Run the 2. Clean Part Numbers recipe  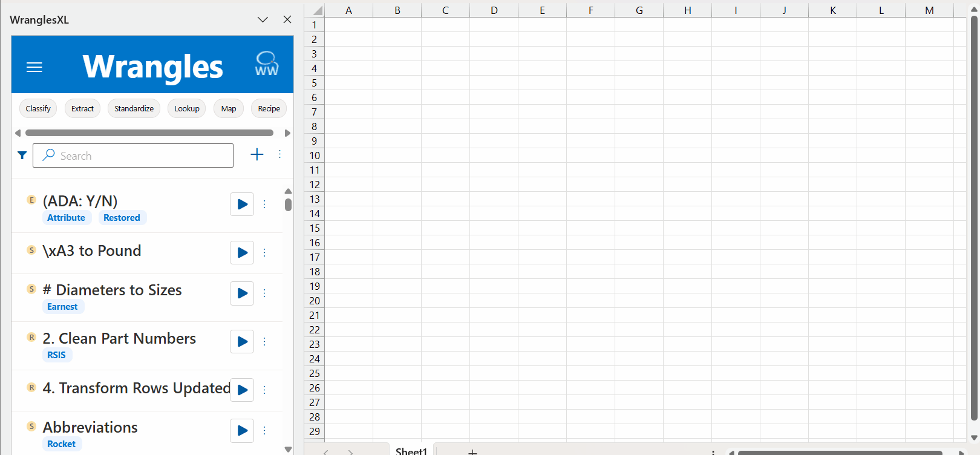[242, 342]
